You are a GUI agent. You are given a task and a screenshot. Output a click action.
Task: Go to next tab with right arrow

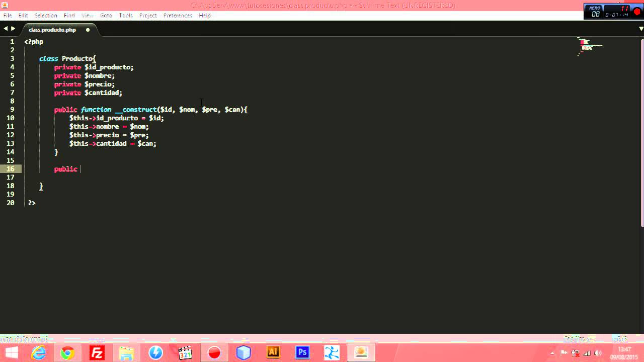point(13,29)
